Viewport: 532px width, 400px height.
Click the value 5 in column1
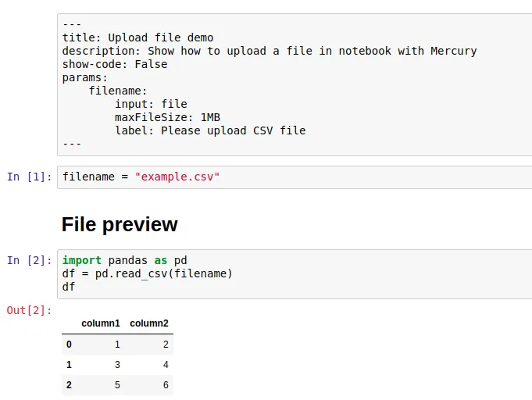(117, 385)
